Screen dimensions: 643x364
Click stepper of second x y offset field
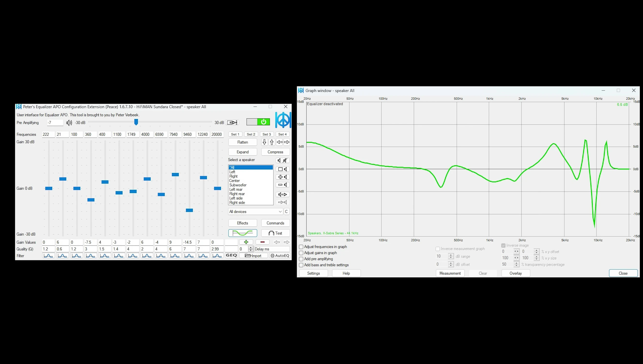[536, 252]
